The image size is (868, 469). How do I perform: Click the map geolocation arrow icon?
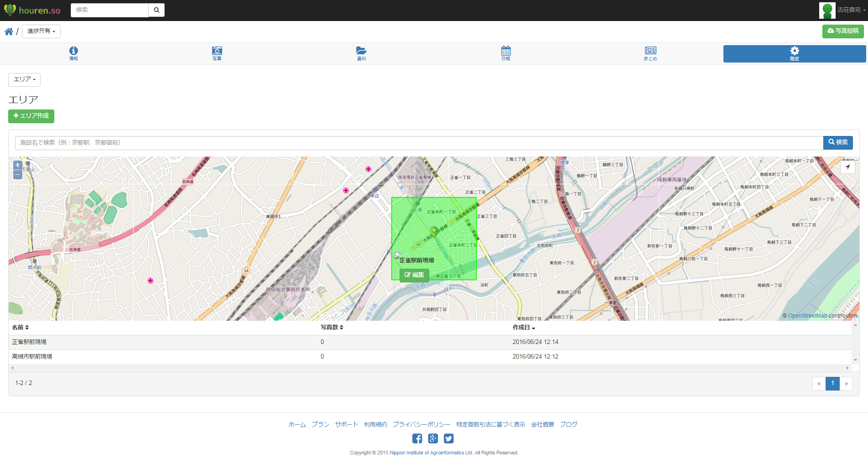pyautogui.click(x=847, y=167)
